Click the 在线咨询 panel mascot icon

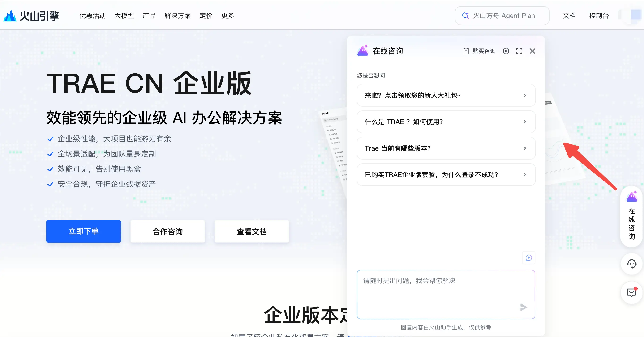point(363,50)
